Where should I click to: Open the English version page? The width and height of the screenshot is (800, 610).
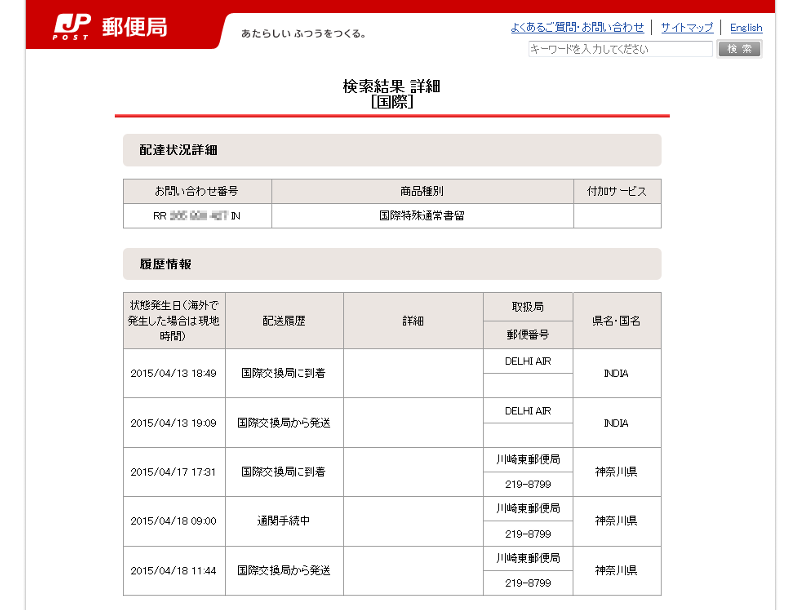[x=746, y=27]
